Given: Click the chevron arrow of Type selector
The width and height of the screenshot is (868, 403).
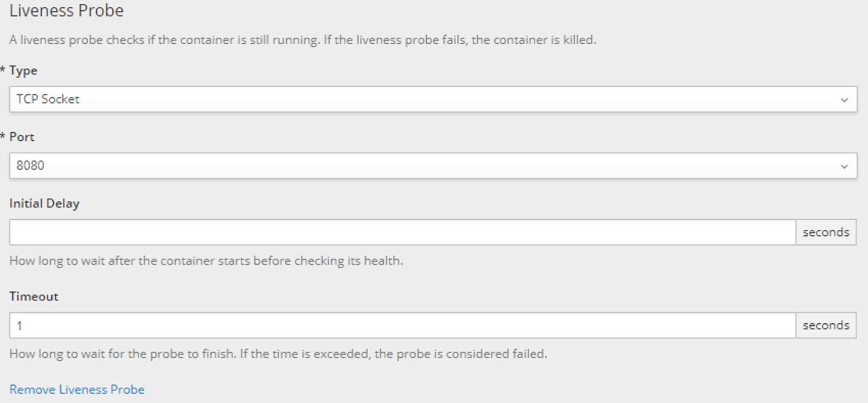Looking at the screenshot, I should click(x=844, y=100).
